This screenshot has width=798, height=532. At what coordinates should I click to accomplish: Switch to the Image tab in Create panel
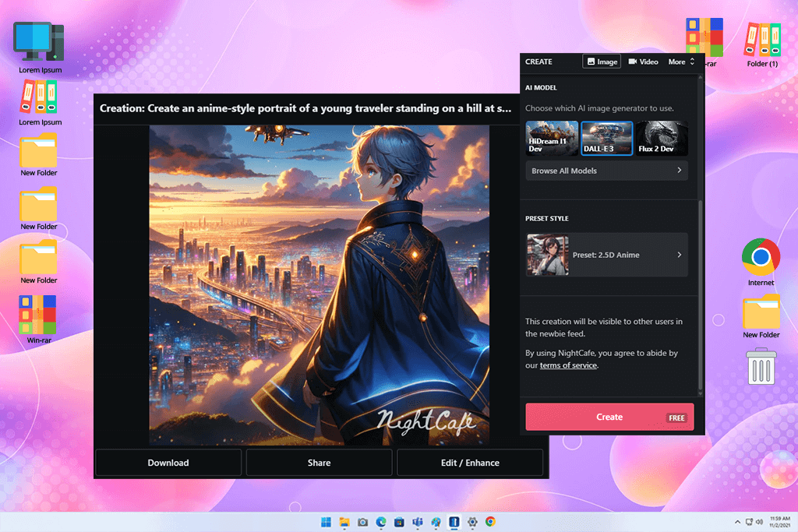602,62
